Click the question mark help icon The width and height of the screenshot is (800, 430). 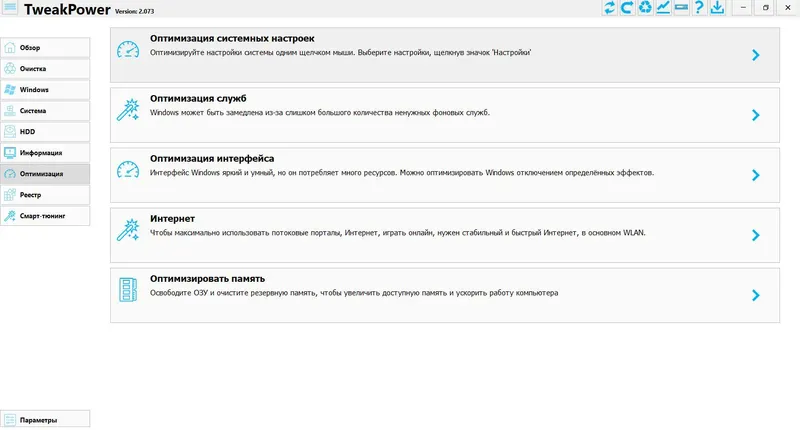[699, 8]
